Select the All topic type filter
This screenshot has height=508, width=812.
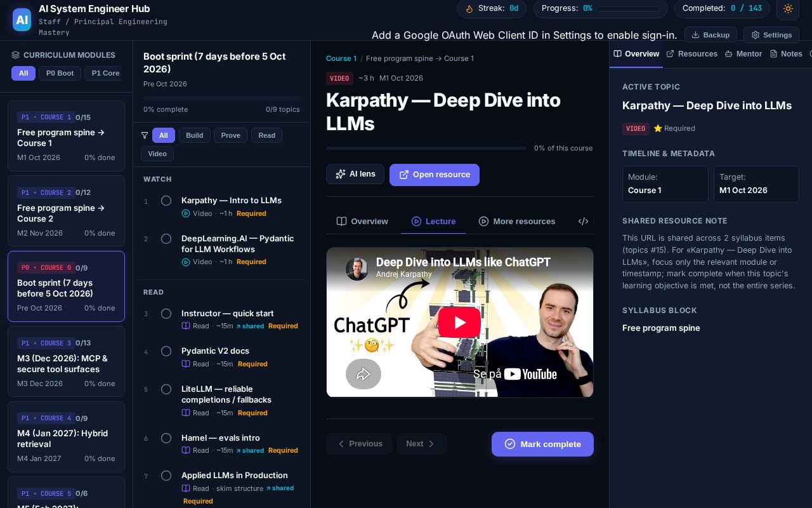[x=164, y=135]
